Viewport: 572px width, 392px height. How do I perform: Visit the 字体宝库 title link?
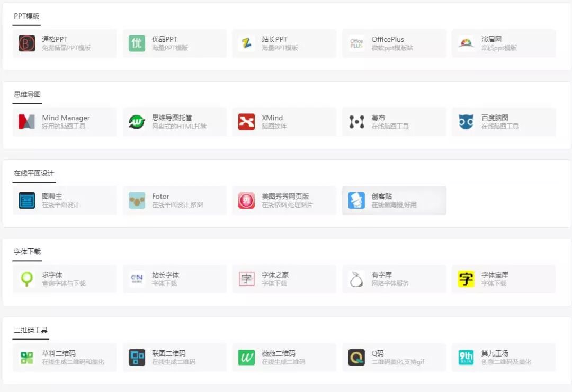point(495,275)
